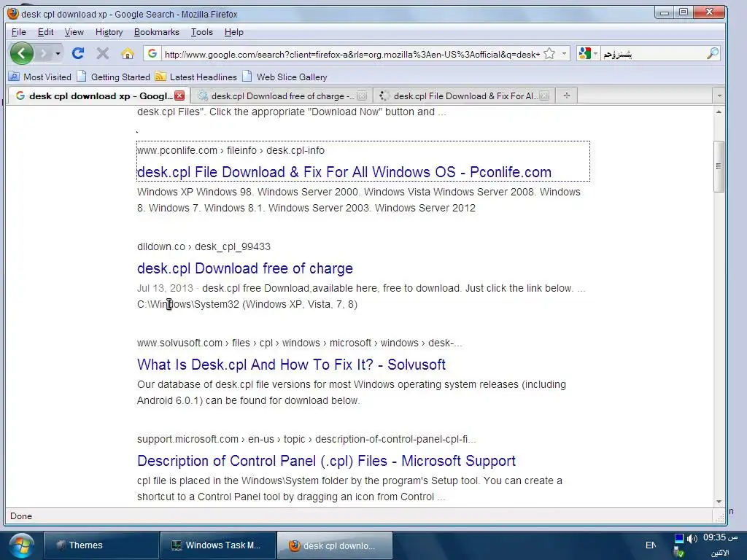
Task: Click the Done status bar text
Action: click(21, 516)
